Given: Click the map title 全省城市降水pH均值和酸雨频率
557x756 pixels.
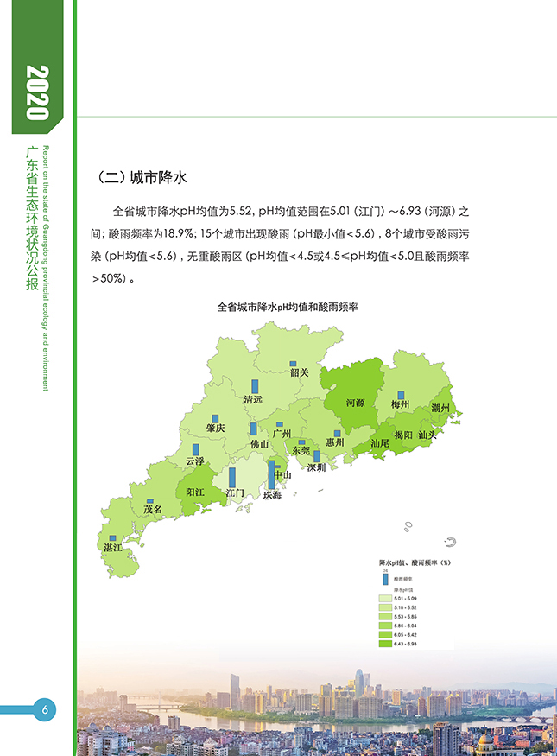Looking at the screenshot, I should tap(288, 307).
